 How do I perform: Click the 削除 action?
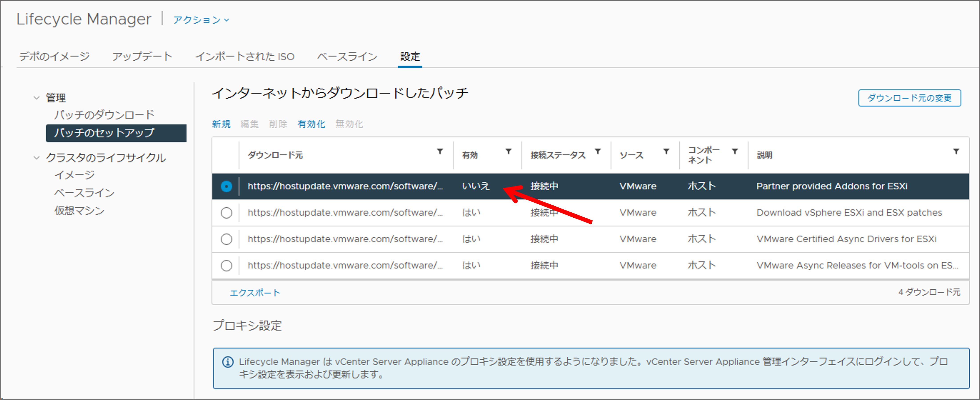point(278,124)
